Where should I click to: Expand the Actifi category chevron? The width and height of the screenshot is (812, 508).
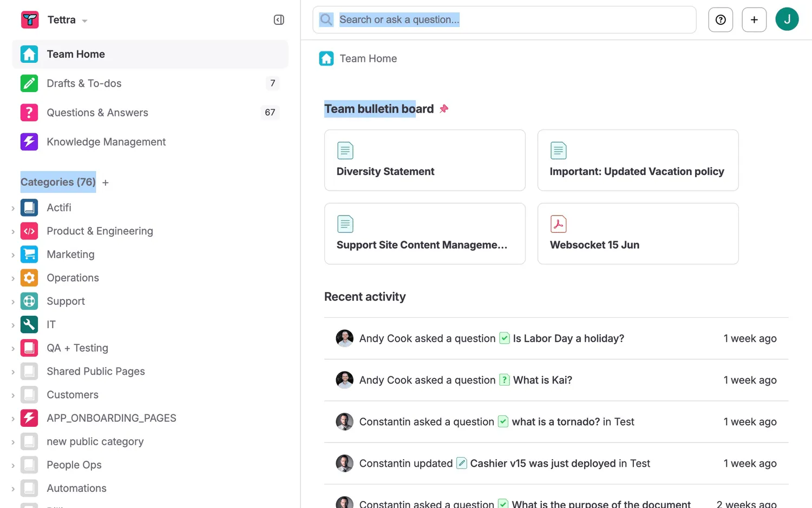(13, 208)
